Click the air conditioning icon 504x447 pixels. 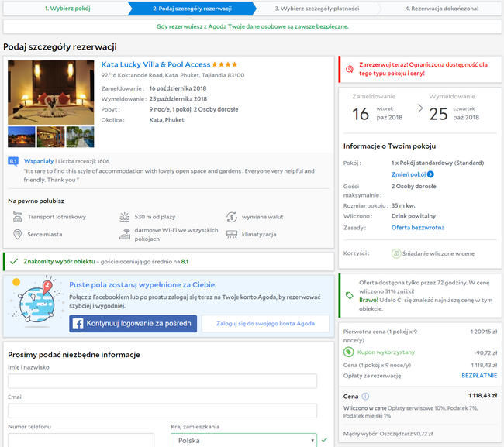click(x=232, y=235)
